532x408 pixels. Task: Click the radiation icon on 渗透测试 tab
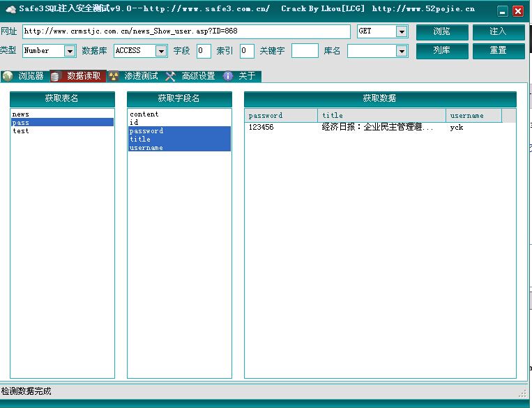click(x=114, y=77)
